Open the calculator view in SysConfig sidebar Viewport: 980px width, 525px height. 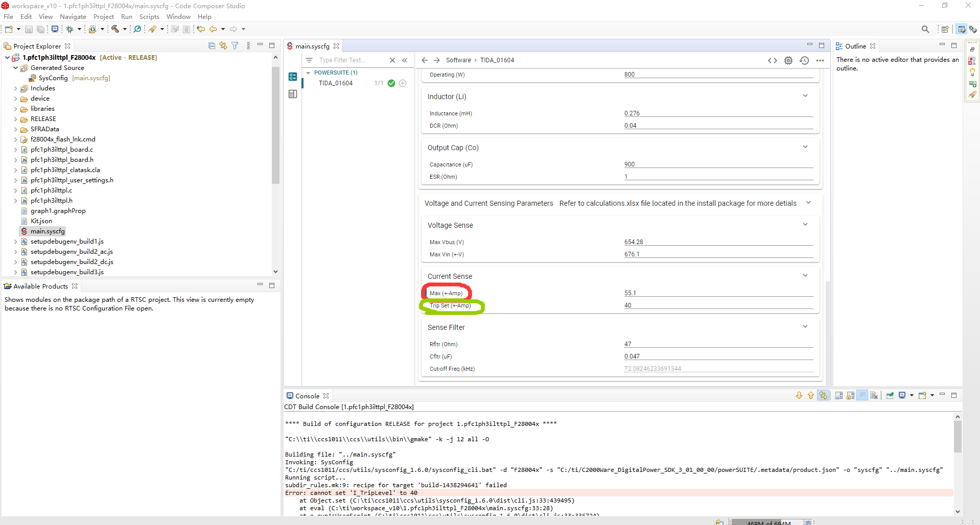(293, 94)
